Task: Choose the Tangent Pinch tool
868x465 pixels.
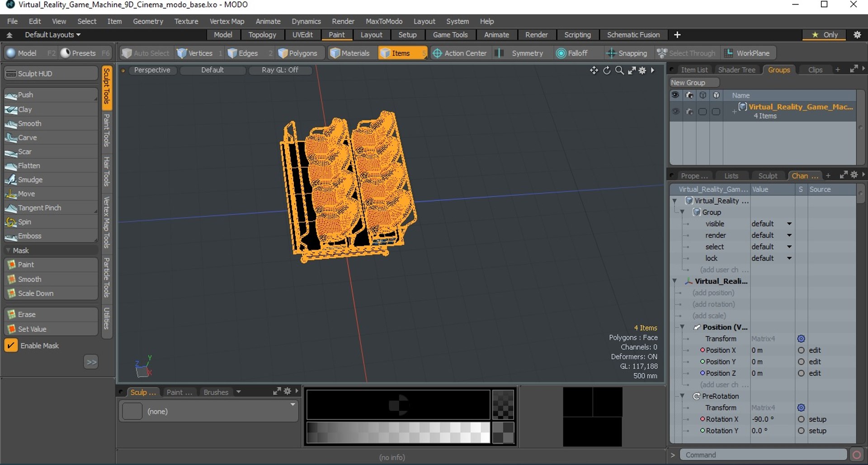Action: tap(51, 208)
